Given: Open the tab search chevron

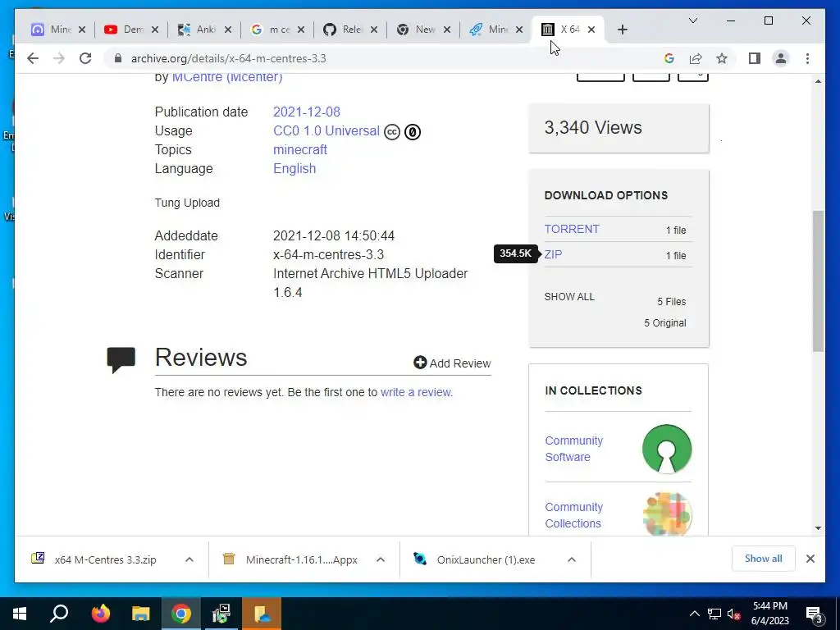Looking at the screenshot, I should tap(692, 21).
